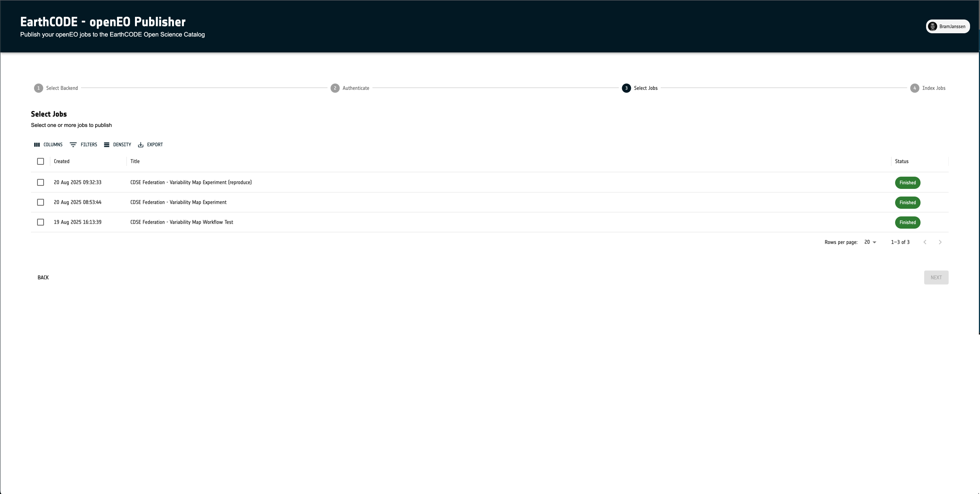
Task: Click the step 4 Index Jobs circle
Action: 914,88
